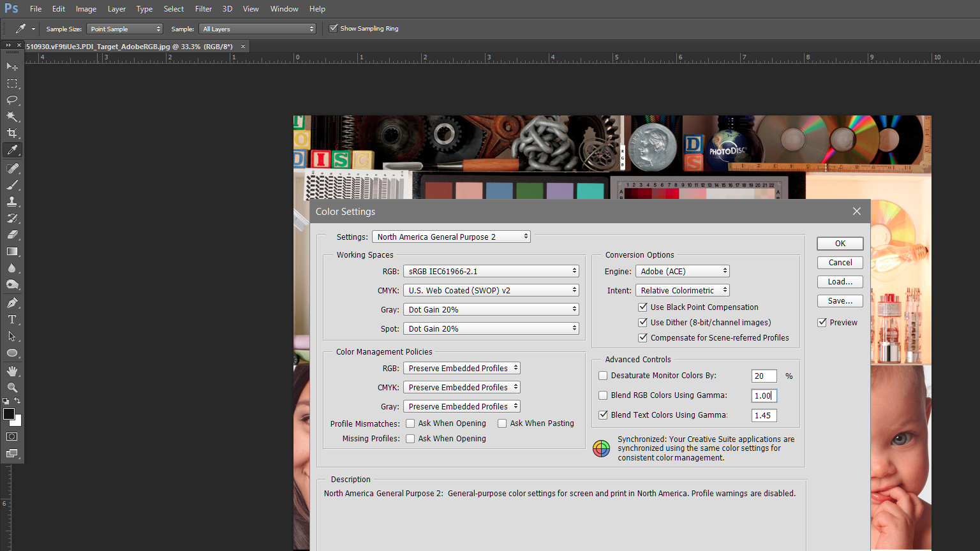Select the Brush tool

(x=12, y=185)
